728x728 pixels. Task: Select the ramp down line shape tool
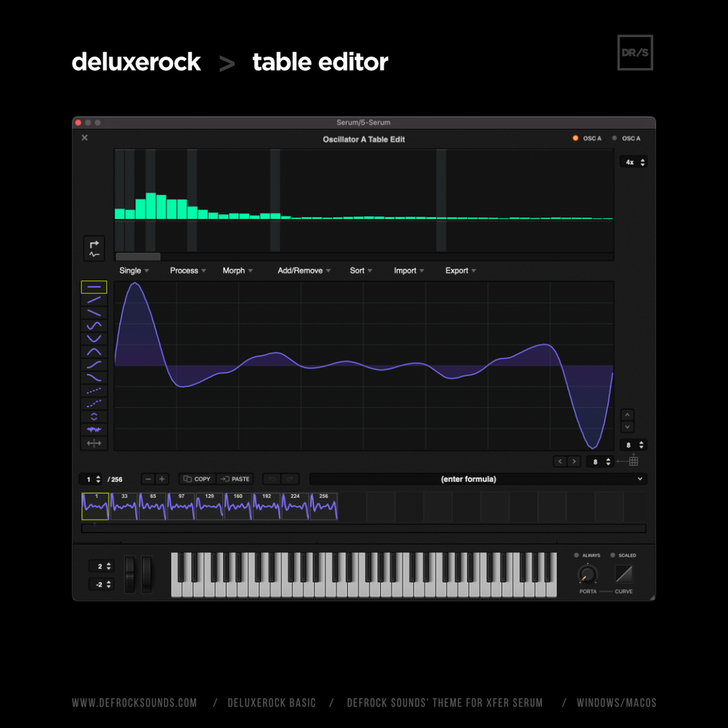coord(93,313)
